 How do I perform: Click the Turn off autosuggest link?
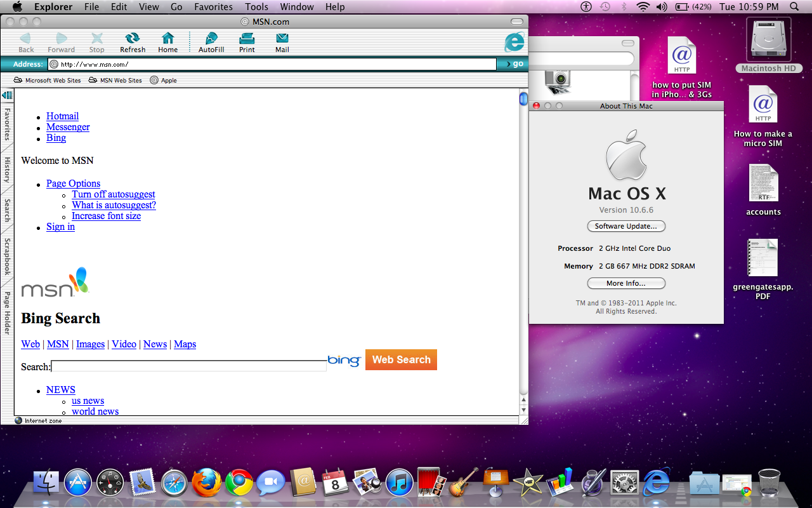click(x=114, y=194)
